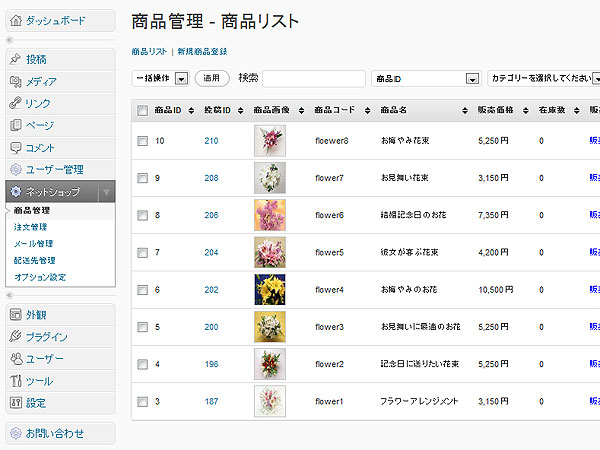600x450 pixels.
Task: Toggle the select-all header checkbox
Action: [142, 111]
